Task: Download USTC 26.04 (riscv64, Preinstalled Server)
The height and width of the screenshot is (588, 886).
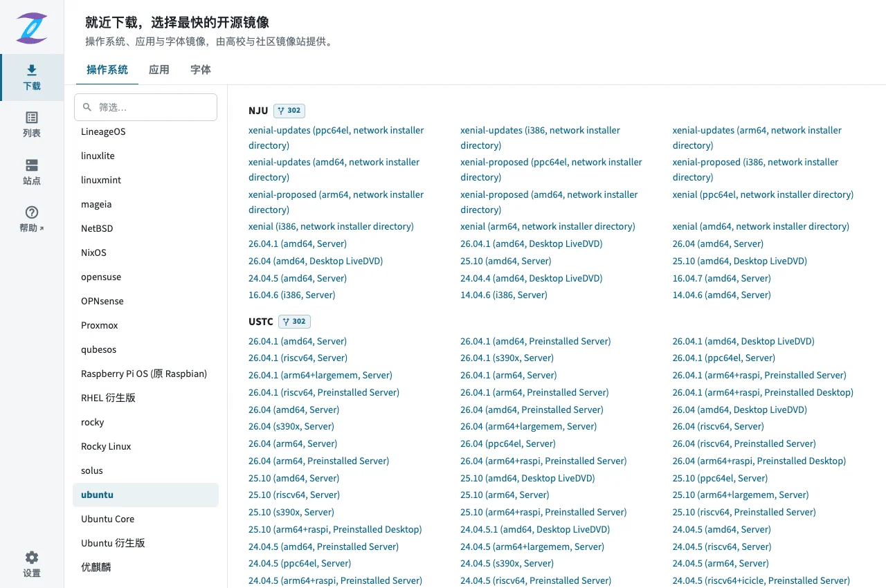Action: click(x=744, y=444)
